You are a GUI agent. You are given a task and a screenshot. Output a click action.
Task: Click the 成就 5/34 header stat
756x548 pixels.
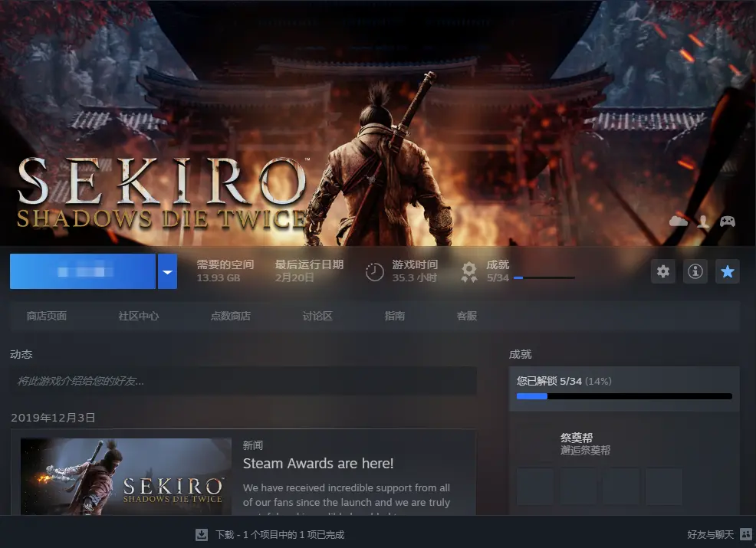tap(498, 271)
